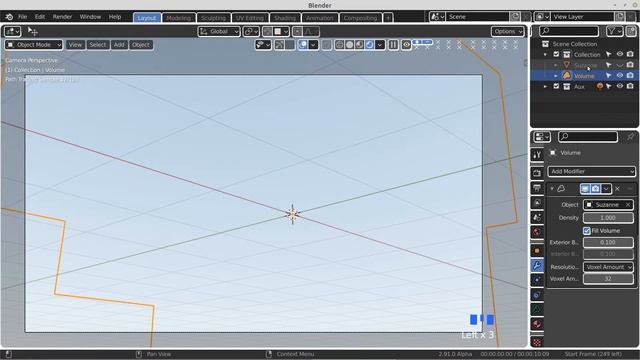Clear the Suzanne object field
Screen dimensions: 640x360
(628, 204)
